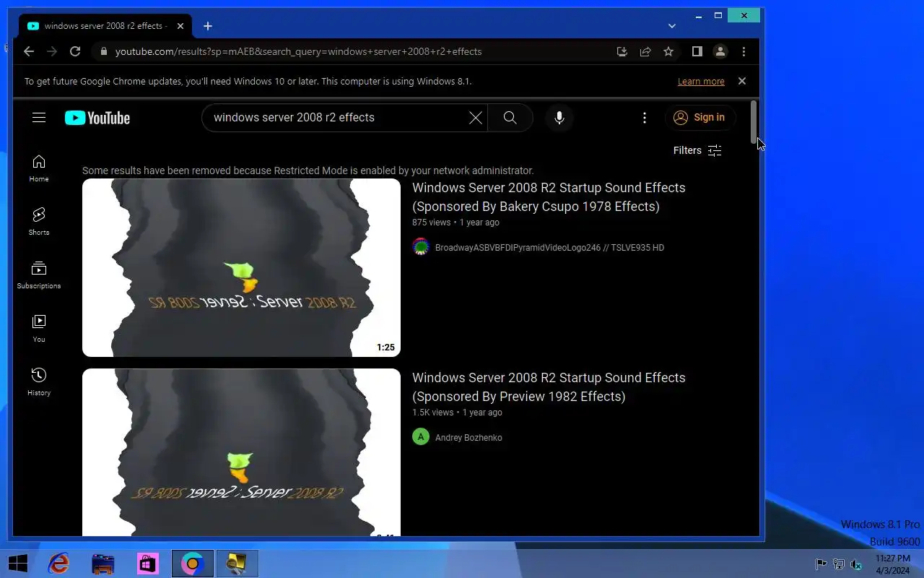Visit the BroadwayASBVBFDIPyramidVideoLogo246 channel name

point(549,248)
